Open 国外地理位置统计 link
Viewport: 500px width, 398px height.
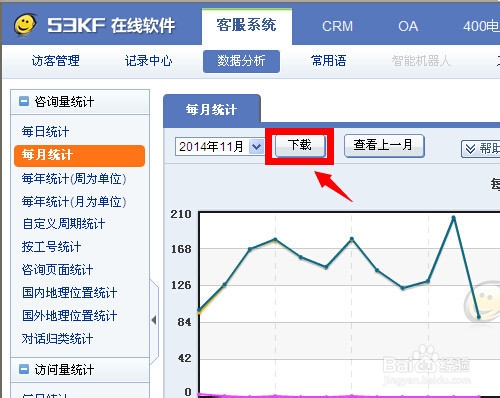pyautogui.click(x=70, y=315)
